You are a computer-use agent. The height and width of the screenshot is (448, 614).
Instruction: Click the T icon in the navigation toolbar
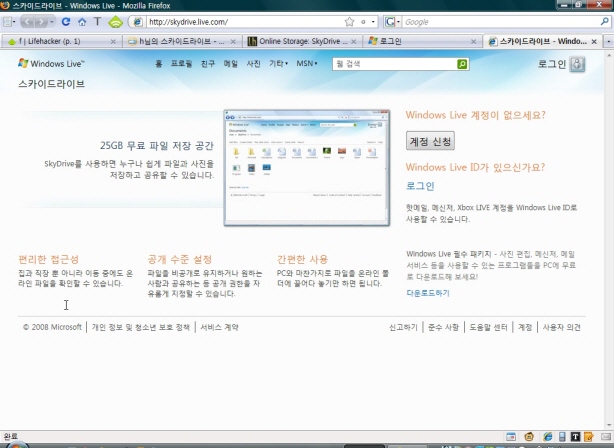[97, 22]
